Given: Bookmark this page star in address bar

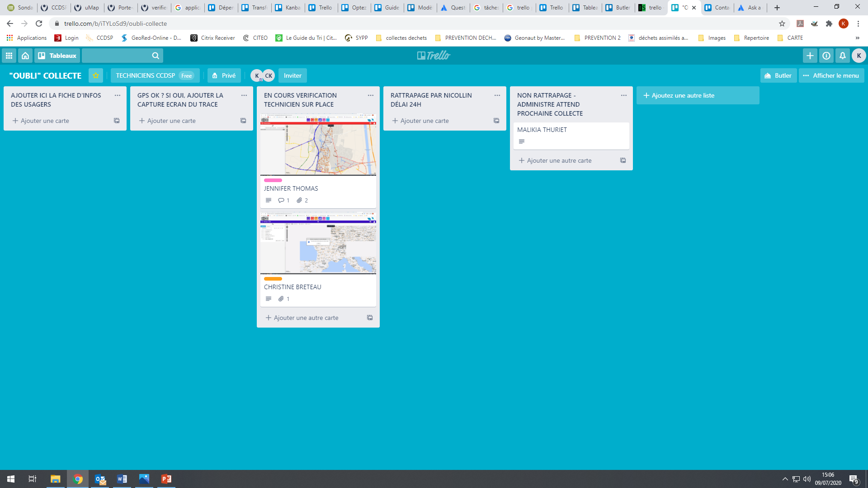Looking at the screenshot, I should point(782,23).
